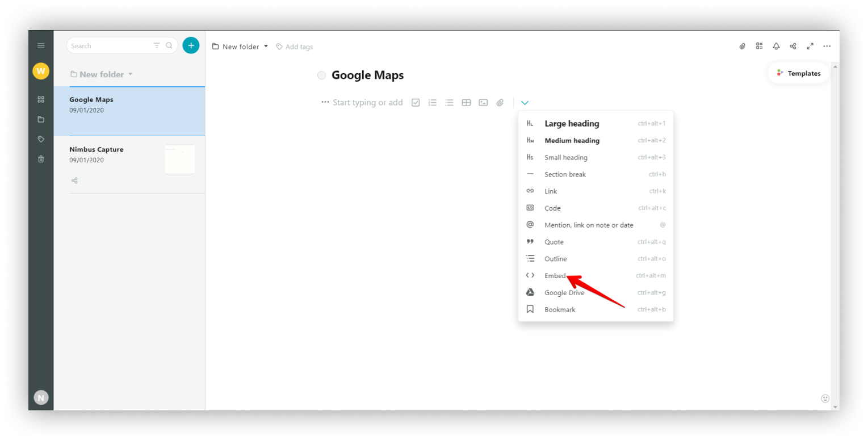Insert a checkbox list from toolbar
Image resolution: width=868 pixels, height=441 pixels.
pos(416,103)
